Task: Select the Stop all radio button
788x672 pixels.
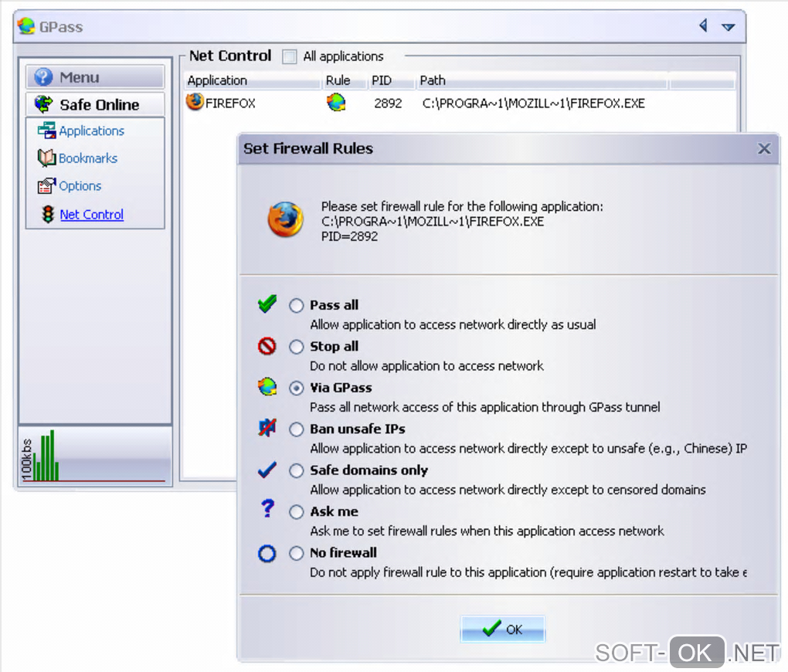Action: coord(297,347)
